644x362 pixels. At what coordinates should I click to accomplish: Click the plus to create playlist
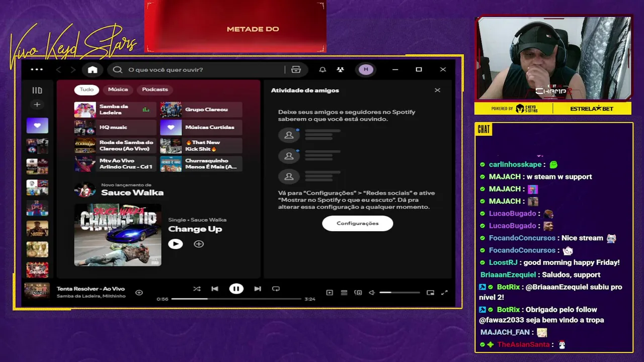[37, 105]
